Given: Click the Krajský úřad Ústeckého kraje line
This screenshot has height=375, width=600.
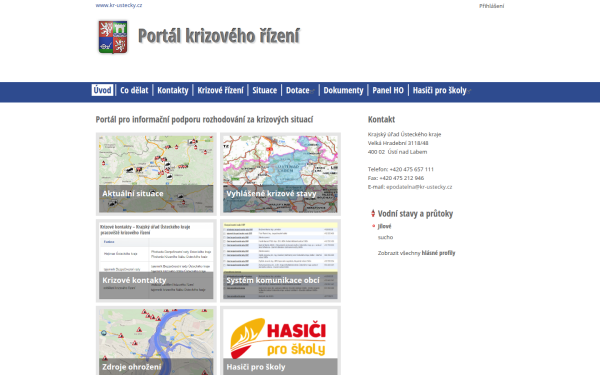Looking at the screenshot, I should [x=404, y=134].
